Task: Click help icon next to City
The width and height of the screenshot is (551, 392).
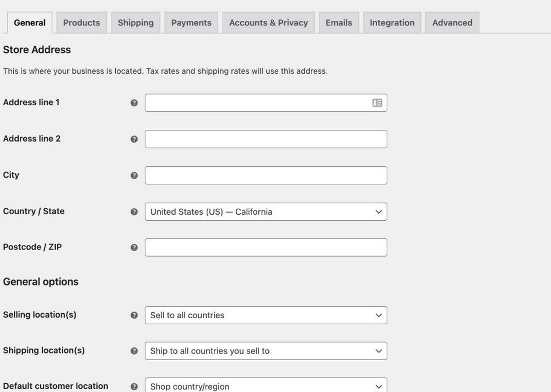Action: (134, 175)
